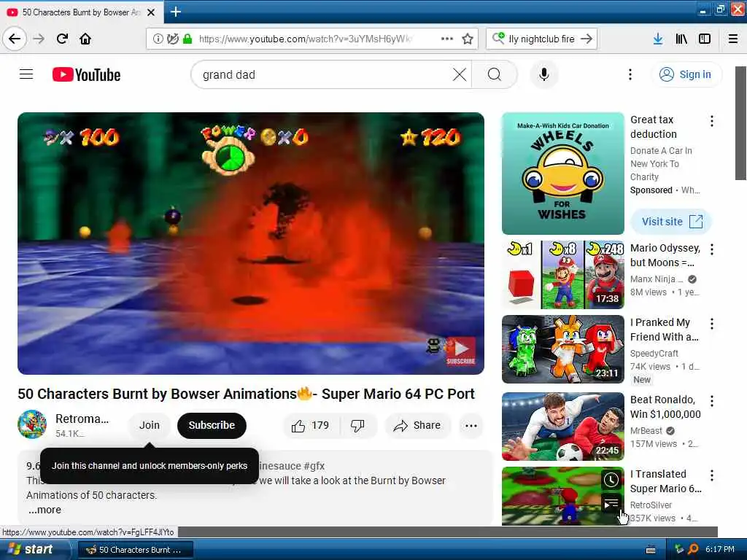Click the search go arrow in search box
Image resolution: width=747 pixels, height=560 pixels.
tap(587, 39)
